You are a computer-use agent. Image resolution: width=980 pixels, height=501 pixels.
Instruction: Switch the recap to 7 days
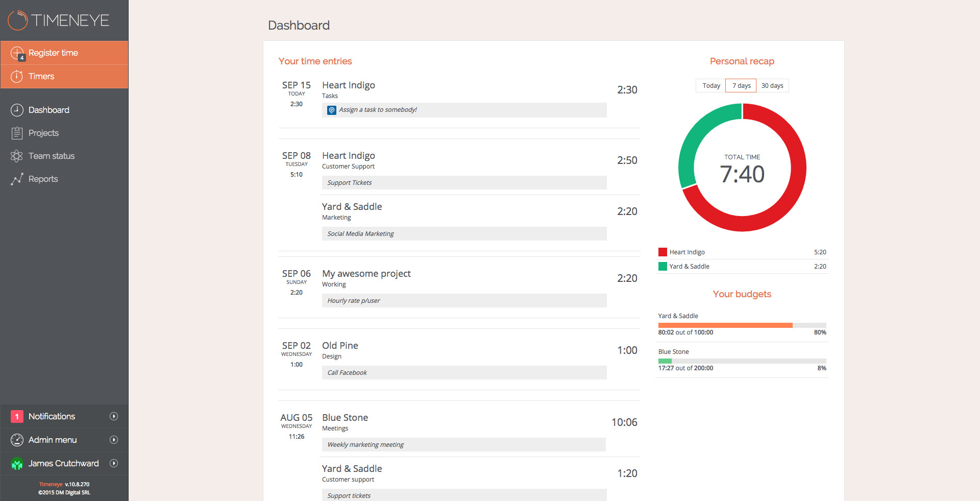click(741, 86)
